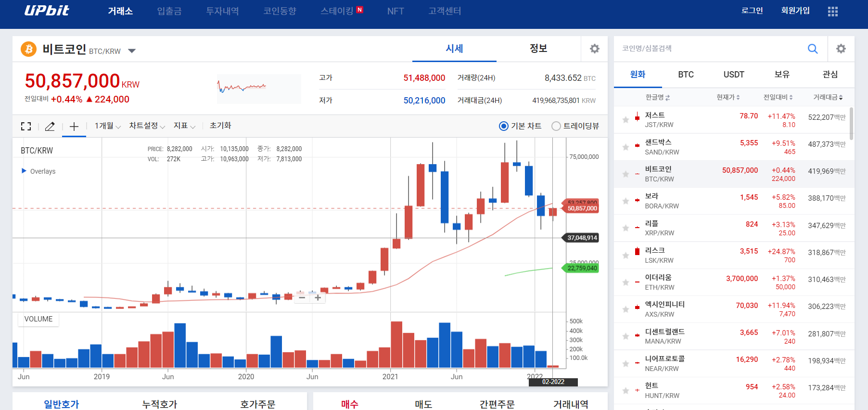The image size is (868, 410).
Task: Click 초기화 to reset the chart
Action: pyautogui.click(x=220, y=126)
